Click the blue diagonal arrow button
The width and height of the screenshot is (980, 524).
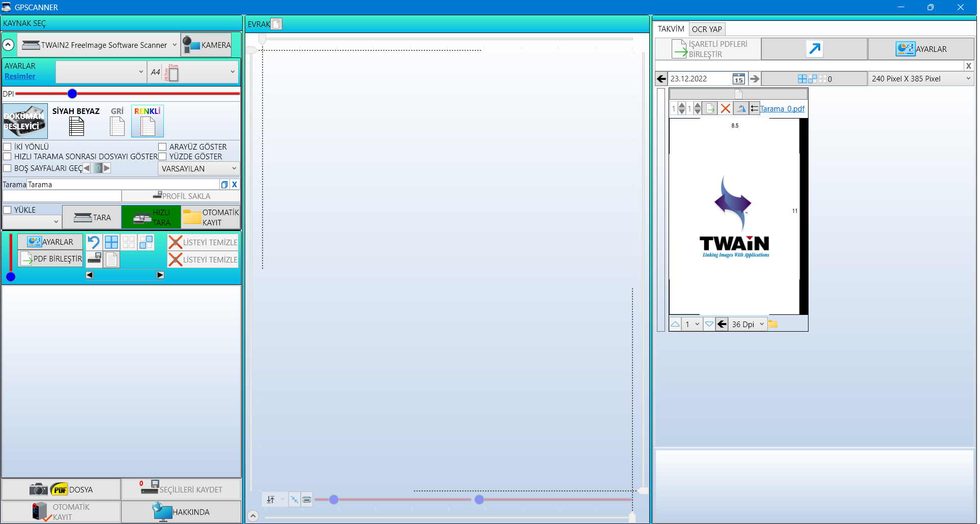(x=814, y=49)
